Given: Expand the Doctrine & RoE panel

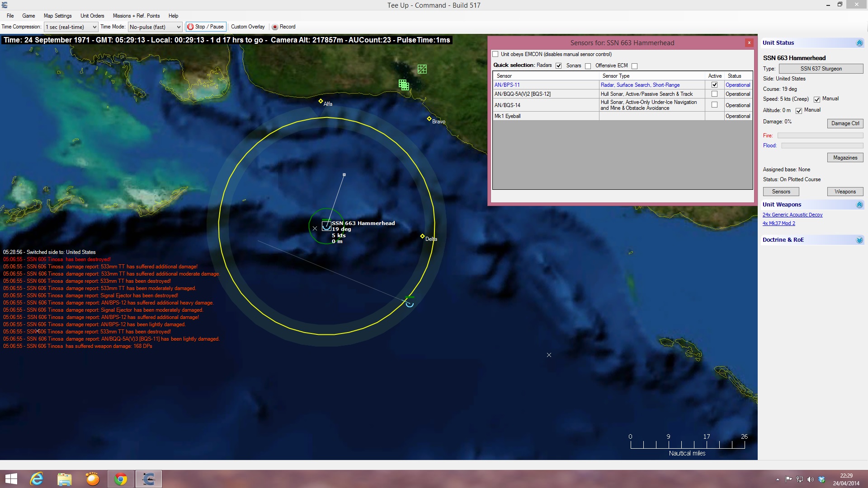Looking at the screenshot, I should 859,240.
